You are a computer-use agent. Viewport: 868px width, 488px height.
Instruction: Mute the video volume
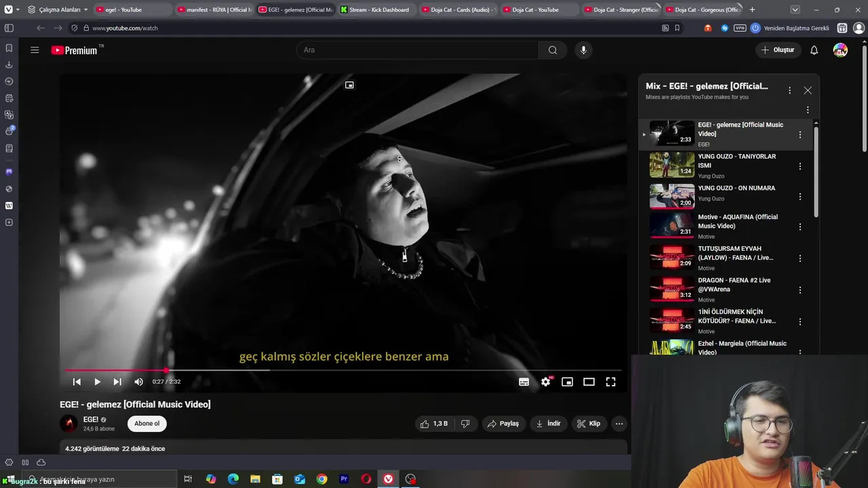click(139, 382)
